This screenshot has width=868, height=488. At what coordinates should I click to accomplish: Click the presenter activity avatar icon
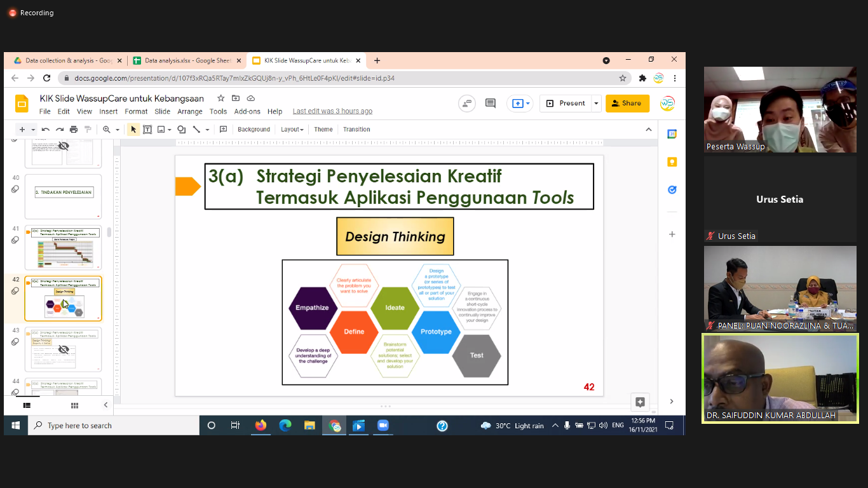point(467,103)
